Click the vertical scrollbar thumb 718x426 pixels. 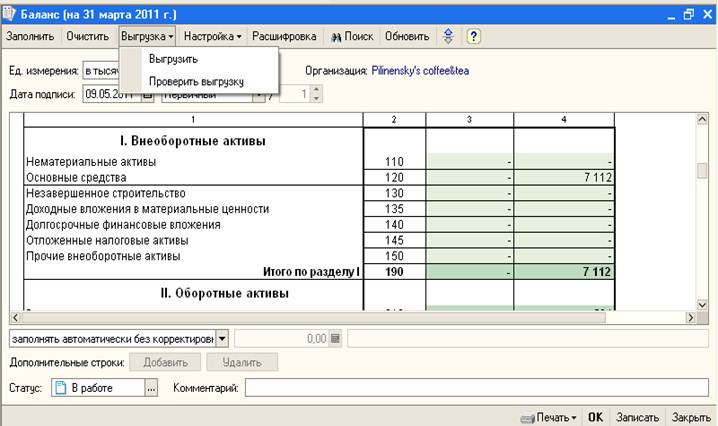(702, 171)
